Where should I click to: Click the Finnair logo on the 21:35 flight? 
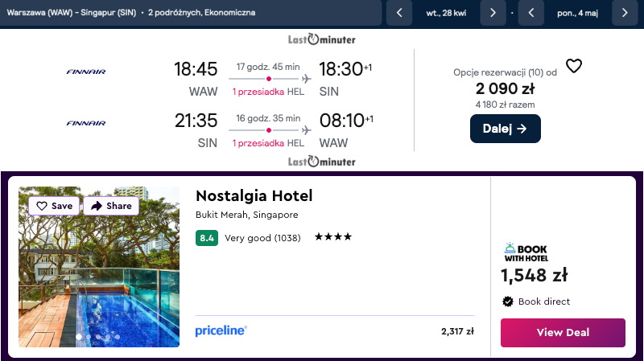(86, 123)
